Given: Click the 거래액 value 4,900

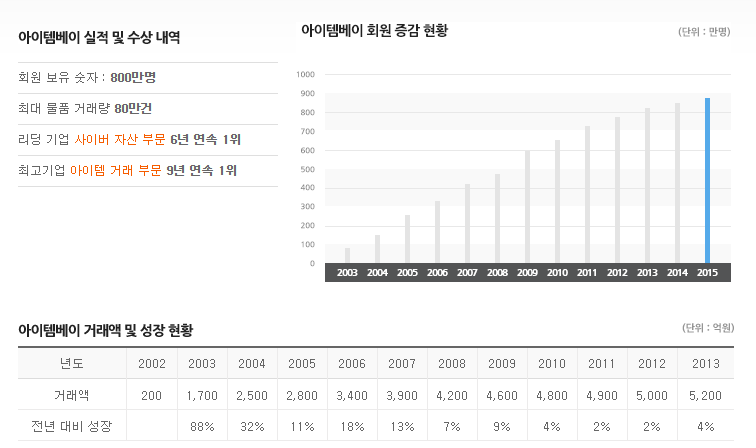Looking at the screenshot, I should [x=602, y=396].
